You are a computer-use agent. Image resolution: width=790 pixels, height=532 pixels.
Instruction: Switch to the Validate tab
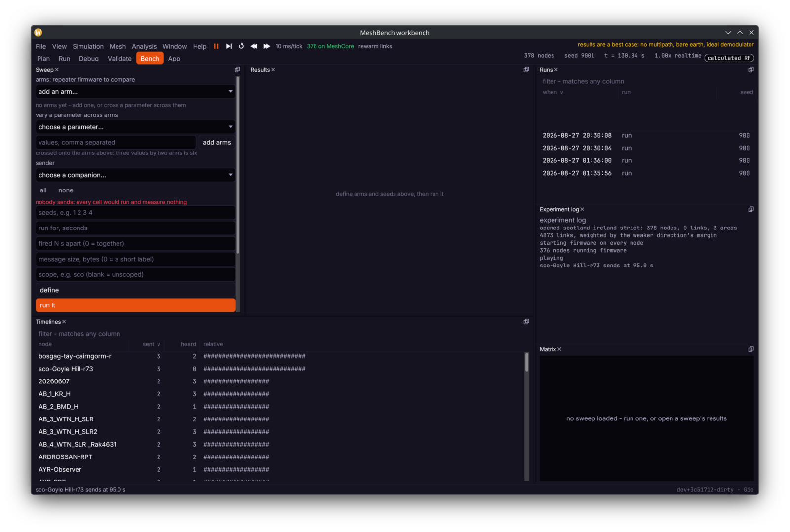coord(119,59)
